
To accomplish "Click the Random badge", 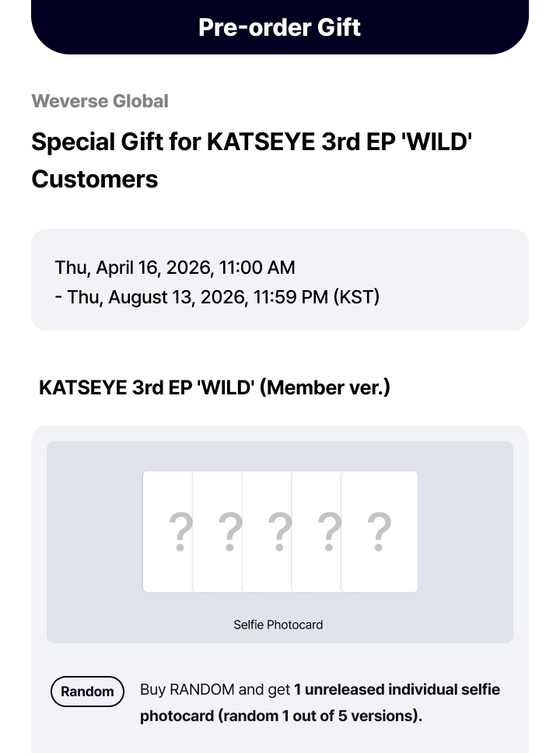I will click(x=87, y=692).
